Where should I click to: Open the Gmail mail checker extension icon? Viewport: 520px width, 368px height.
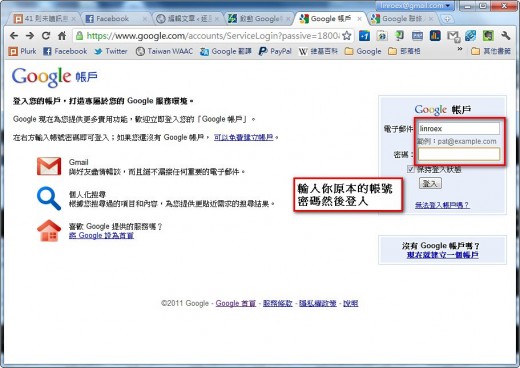pyautogui.click(x=453, y=36)
